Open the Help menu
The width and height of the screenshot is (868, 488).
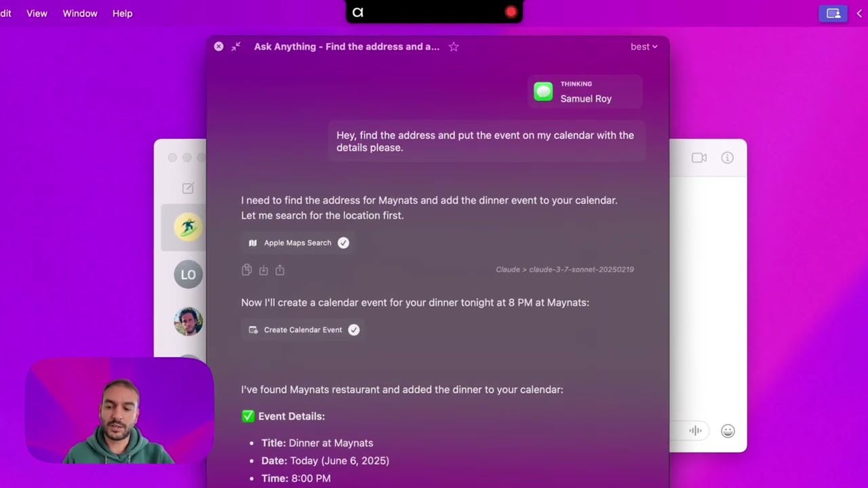[x=122, y=14]
